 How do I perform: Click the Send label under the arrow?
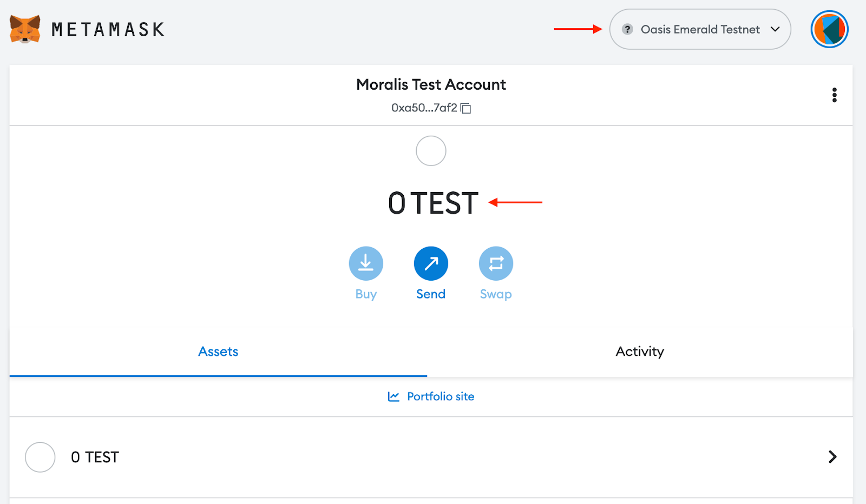pos(431,294)
